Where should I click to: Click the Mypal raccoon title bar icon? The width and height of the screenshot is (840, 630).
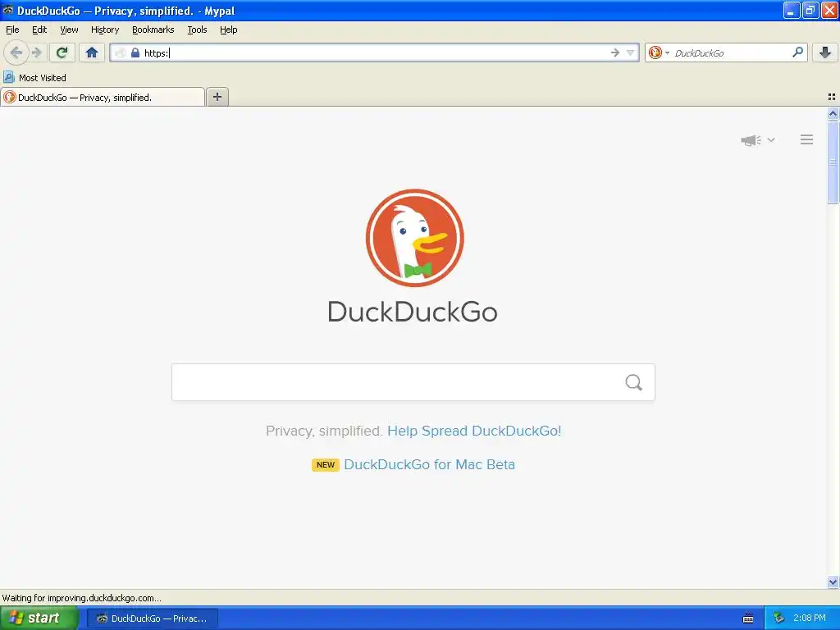point(8,10)
